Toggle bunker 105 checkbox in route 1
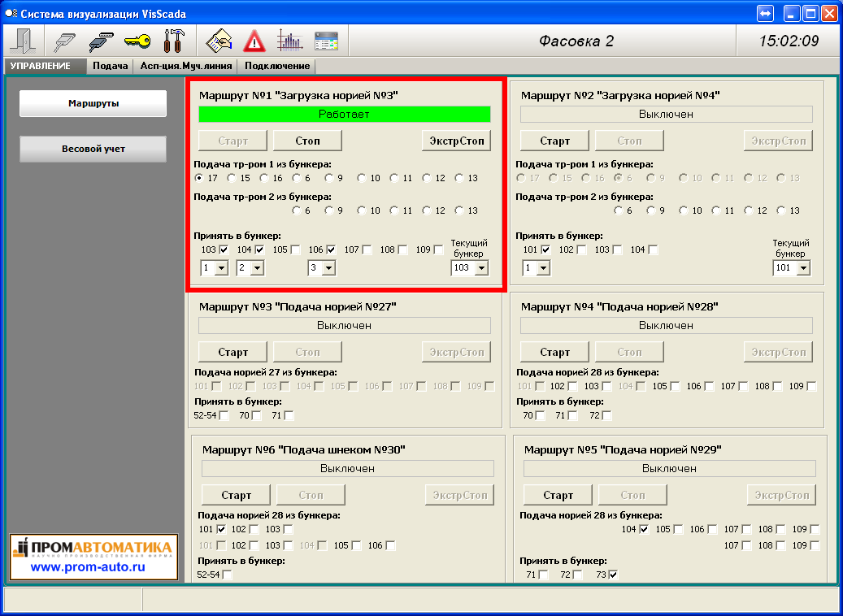Viewport: 843px width, 616px height. pos(295,249)
